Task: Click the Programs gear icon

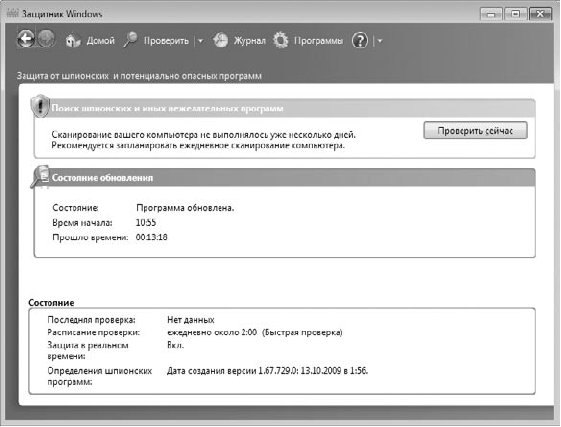Action: pyautogui.click(x=280, y=40)
